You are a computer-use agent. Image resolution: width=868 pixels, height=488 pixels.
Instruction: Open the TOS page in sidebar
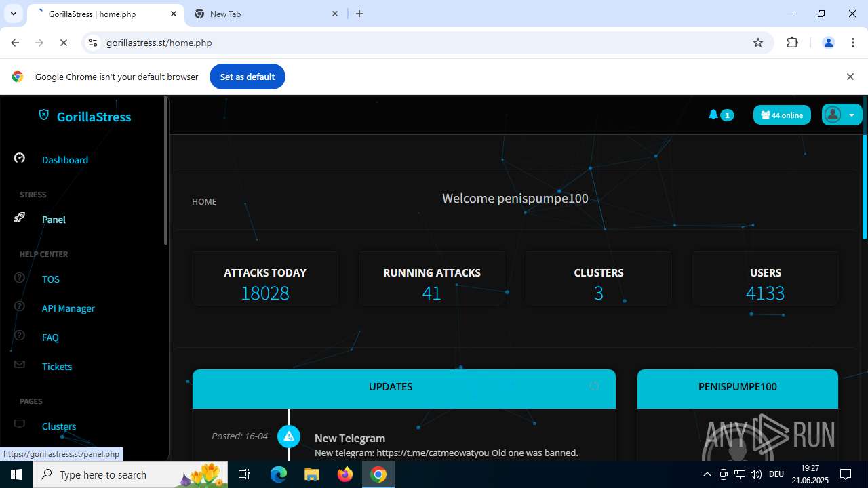51,279
